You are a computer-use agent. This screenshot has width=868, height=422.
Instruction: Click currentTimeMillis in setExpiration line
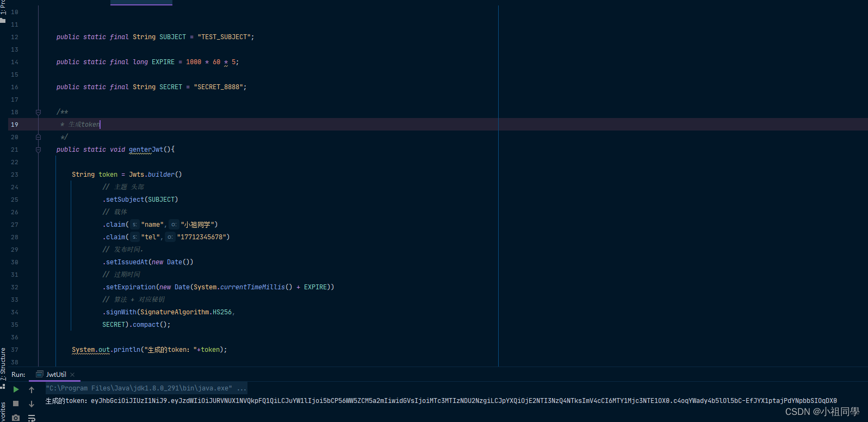click(252, 287)
